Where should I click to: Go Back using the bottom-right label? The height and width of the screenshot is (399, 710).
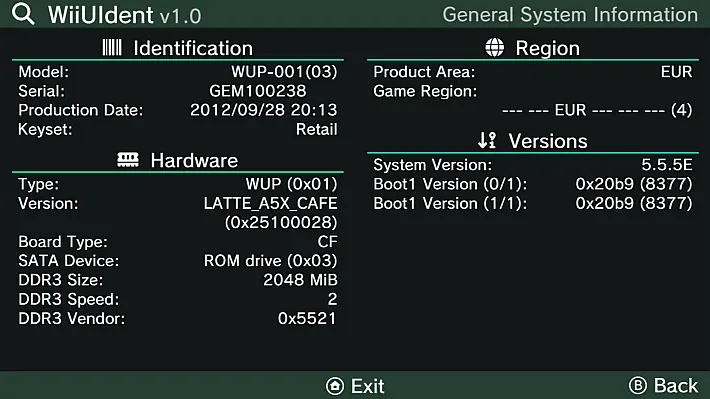pos(676,386)
